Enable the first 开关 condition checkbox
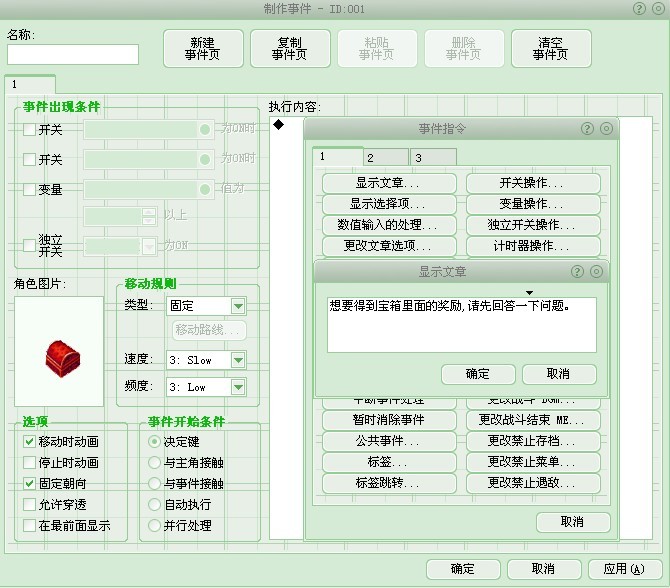 coord(29,129)
